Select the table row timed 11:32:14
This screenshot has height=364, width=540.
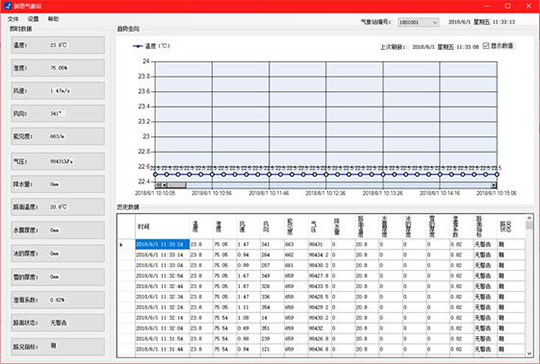[322, 318]
